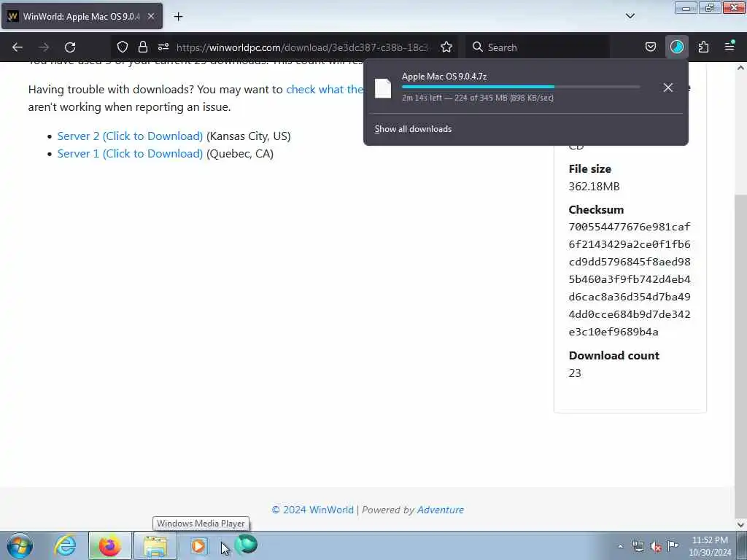This screenshot has height=560, width=747.
Task: Open the taskbar clock and date
Action: [x=710, y=546]
